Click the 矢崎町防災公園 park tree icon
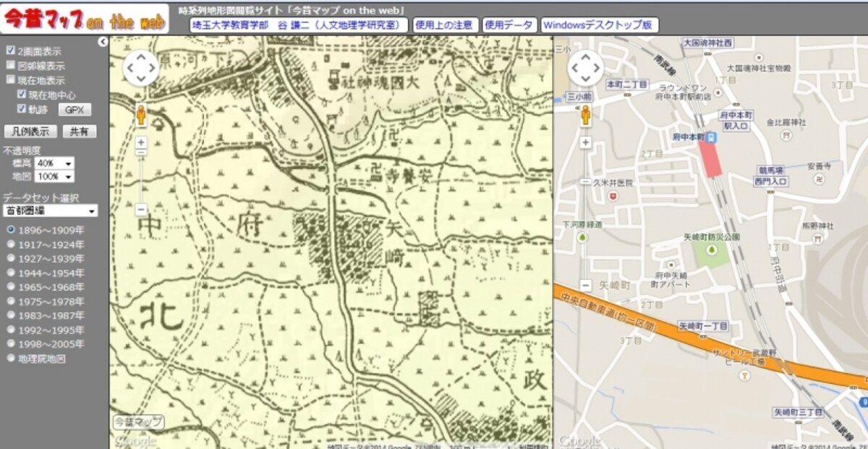The image size is (868, 449). [x=711, y=250]
